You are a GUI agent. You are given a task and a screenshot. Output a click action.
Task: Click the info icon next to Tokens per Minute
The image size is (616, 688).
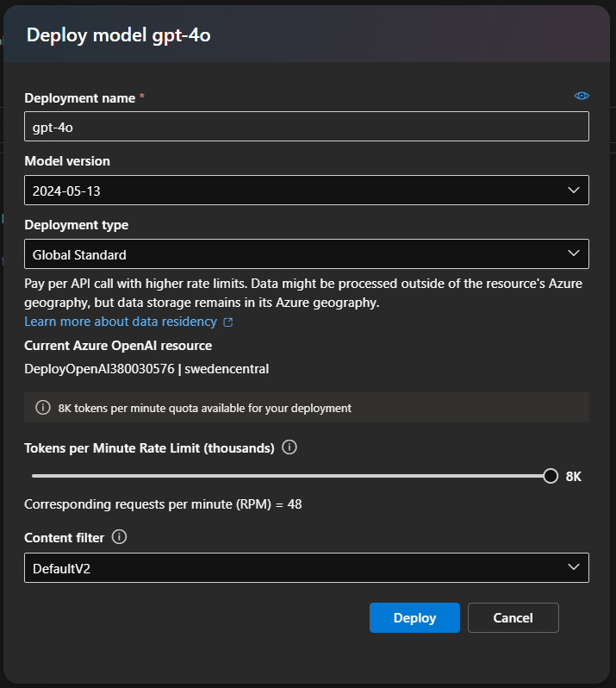pos(289,447)
